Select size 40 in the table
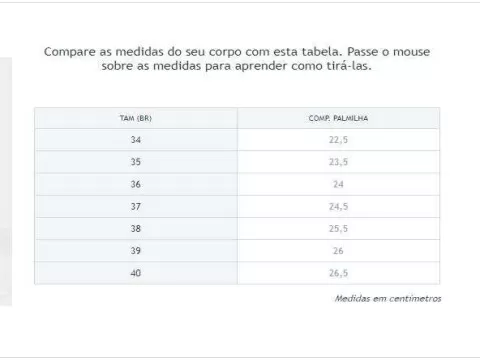 pos(136,273)
